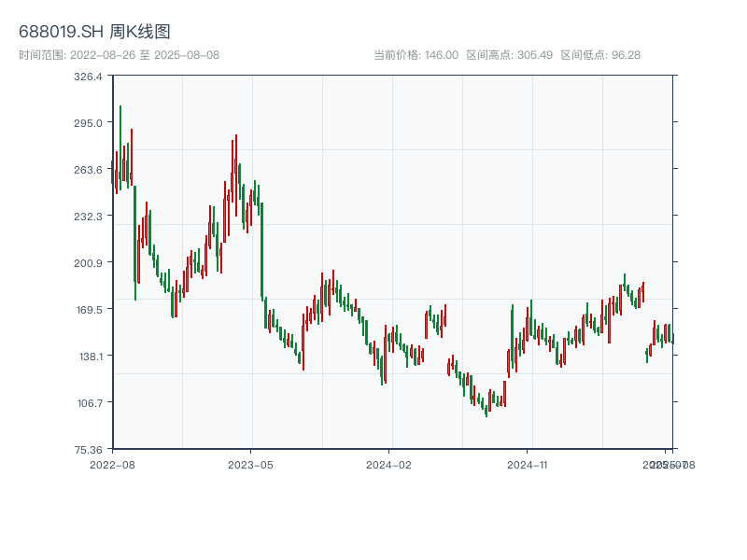
Task: Click the 2022-08 x-axis date label
Action: (112, 464)
